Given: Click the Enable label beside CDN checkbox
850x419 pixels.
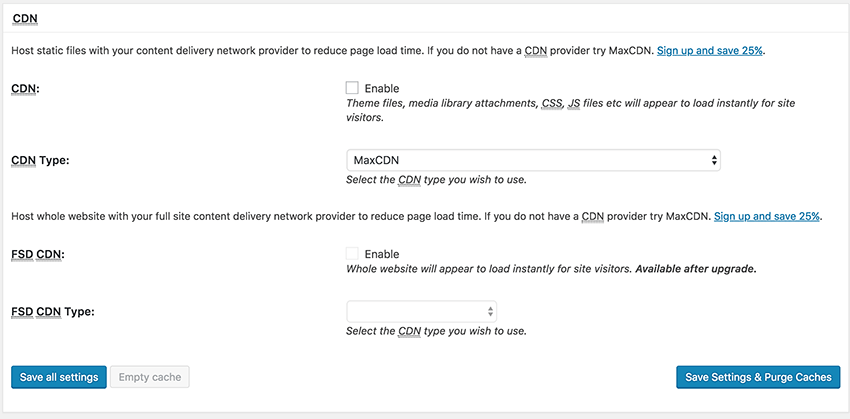Looking at the screenshot, I should pyautogui.click(x=382, y=88).
